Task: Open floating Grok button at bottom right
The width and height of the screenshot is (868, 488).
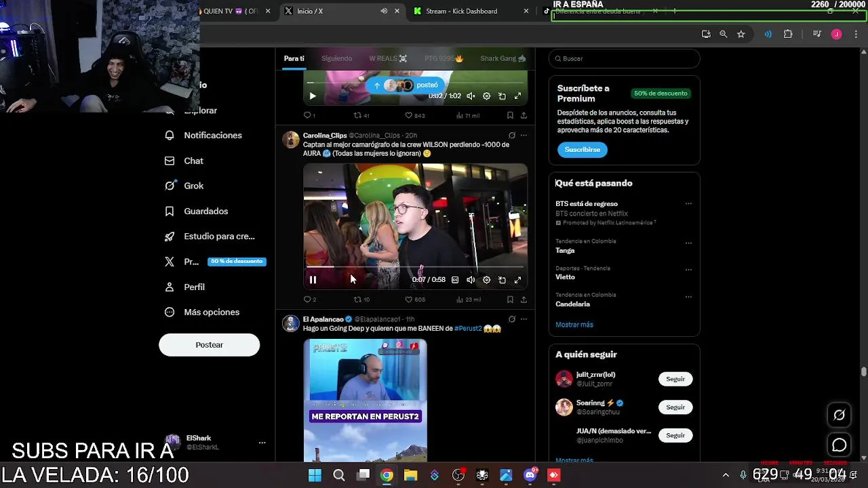Action: click(840, 415)
